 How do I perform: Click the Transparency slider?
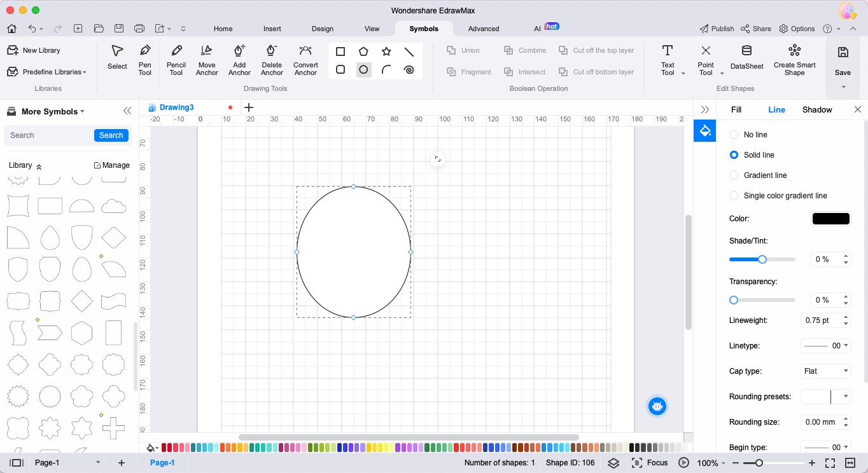pyautogui.click(x=762, y=300)
